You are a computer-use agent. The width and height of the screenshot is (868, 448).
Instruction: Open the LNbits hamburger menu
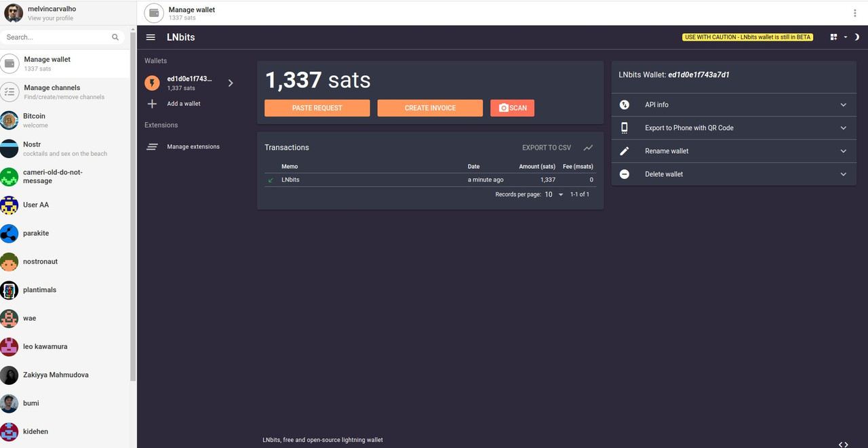[x=151, y=37]
